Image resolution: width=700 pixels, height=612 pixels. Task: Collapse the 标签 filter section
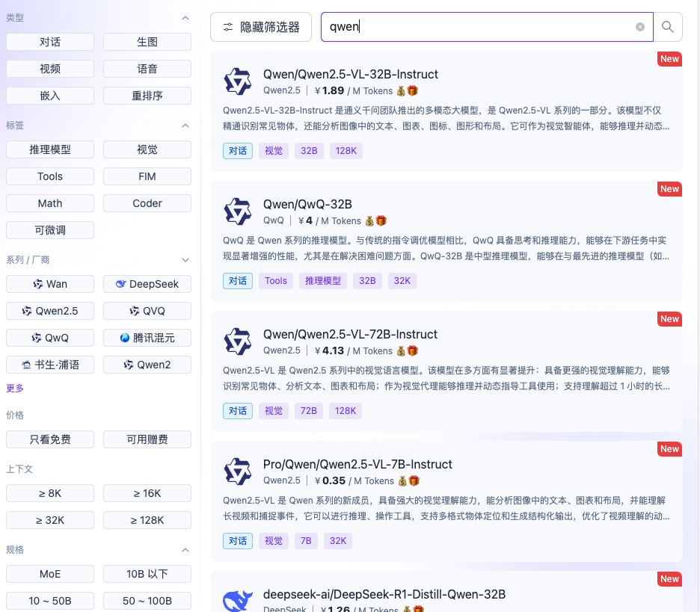click(x=185, y=126)
